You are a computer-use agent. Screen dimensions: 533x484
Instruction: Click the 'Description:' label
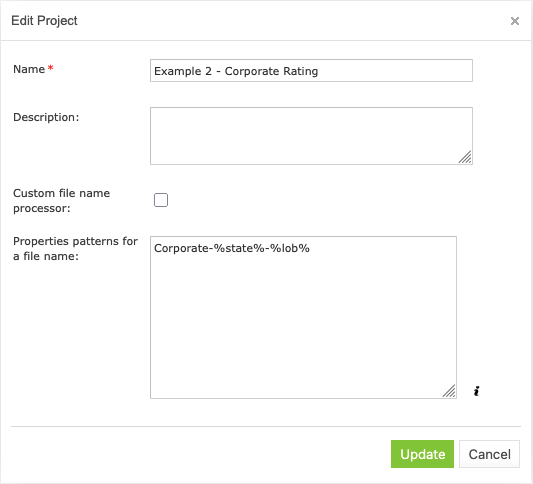(x=46, y=117)
